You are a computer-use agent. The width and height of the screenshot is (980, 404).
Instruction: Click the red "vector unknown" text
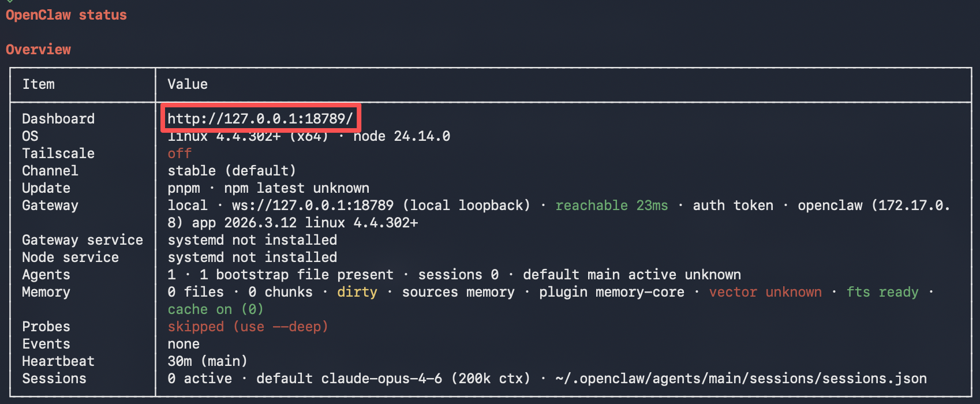tap(765, 292)
